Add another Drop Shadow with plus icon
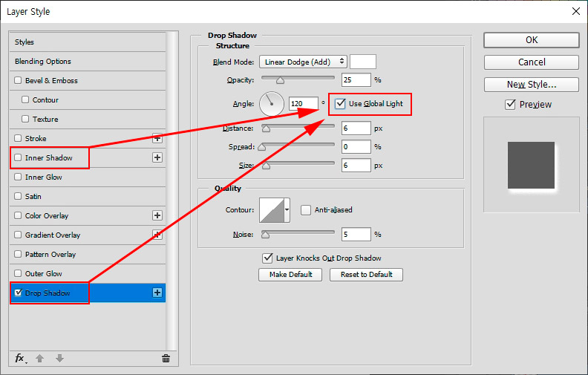The image size is (588, 375). pos(157,293)
